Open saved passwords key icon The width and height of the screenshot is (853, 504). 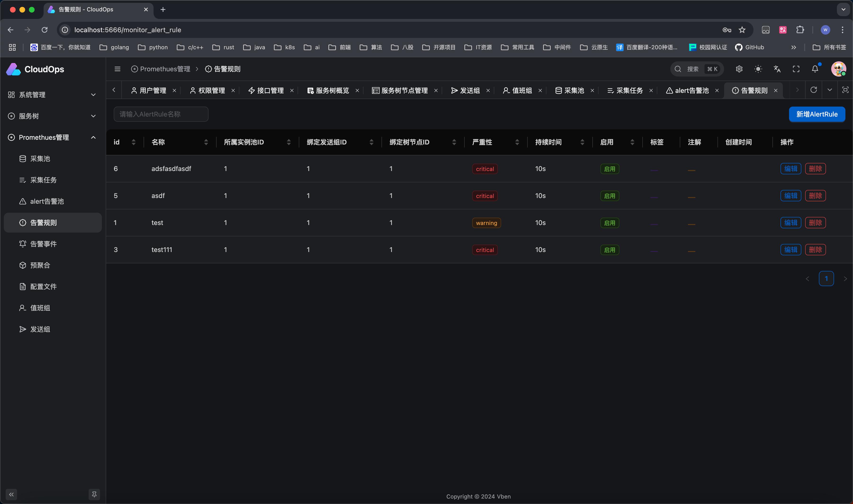(x=727, y=30)
